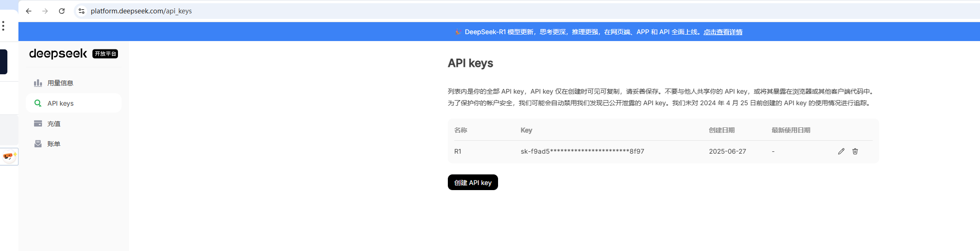Click the 开放平台 badge
This screenshot has width=980, height=251.
[105, 54]
